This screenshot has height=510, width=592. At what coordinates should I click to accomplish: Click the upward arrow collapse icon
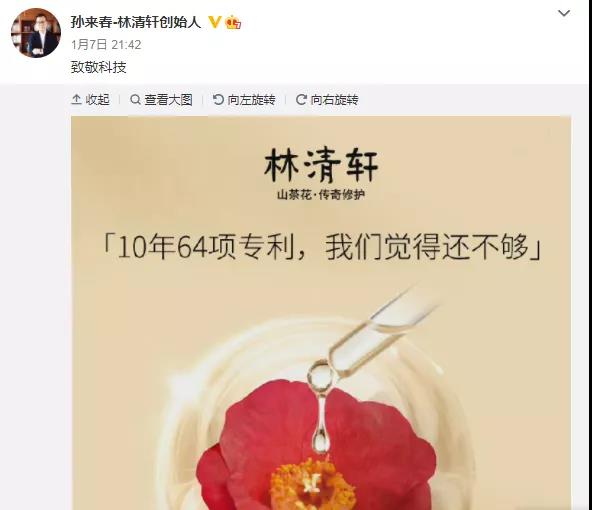click(76, 100)
